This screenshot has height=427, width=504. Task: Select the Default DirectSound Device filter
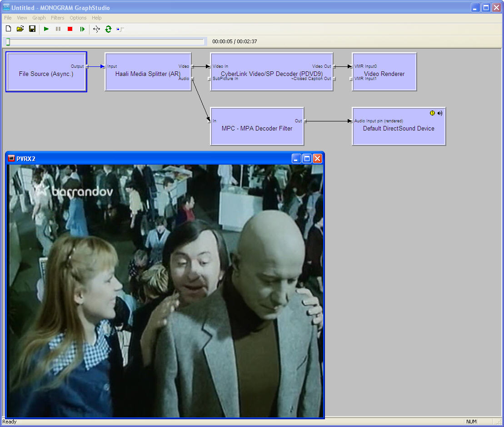point(399,126)
